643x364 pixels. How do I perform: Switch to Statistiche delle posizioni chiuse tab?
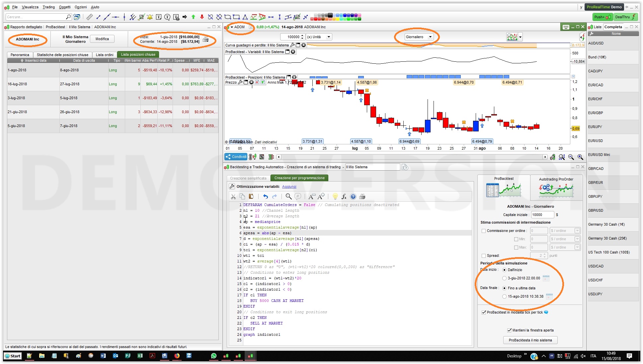[62, 55]
